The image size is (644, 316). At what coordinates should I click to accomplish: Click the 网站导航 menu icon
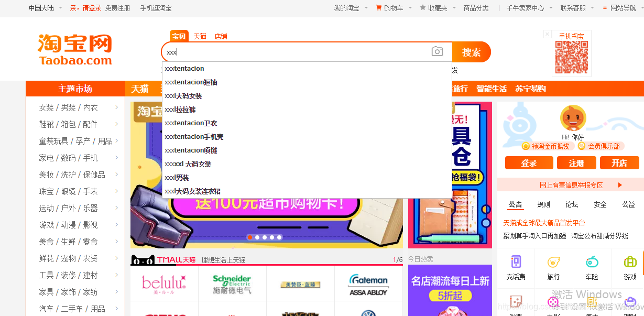[605, 8]
